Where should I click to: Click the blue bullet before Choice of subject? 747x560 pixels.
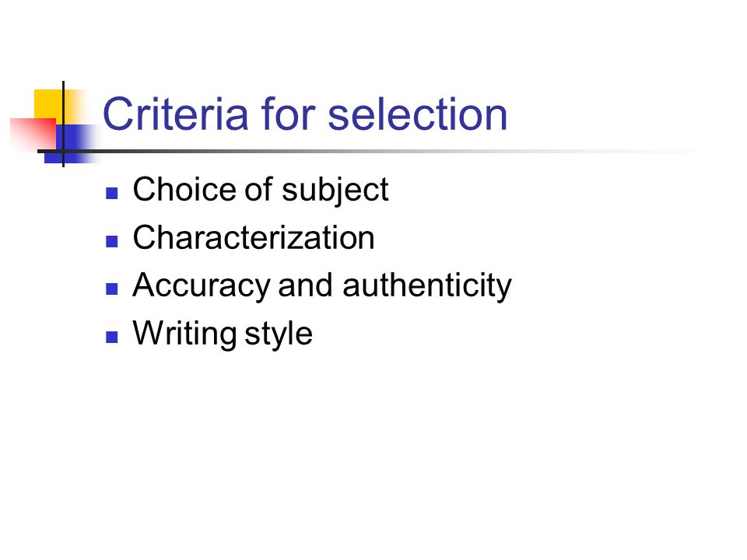click(x=111, y=193)
